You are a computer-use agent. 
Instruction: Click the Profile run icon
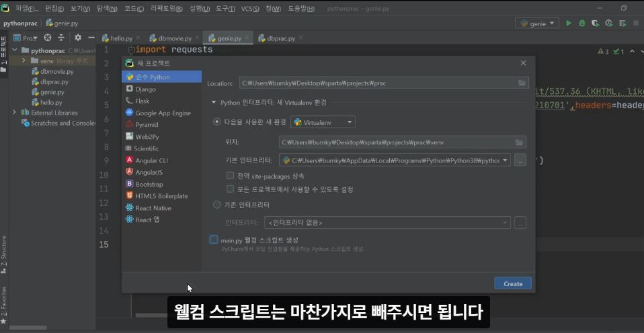(608, 23)
